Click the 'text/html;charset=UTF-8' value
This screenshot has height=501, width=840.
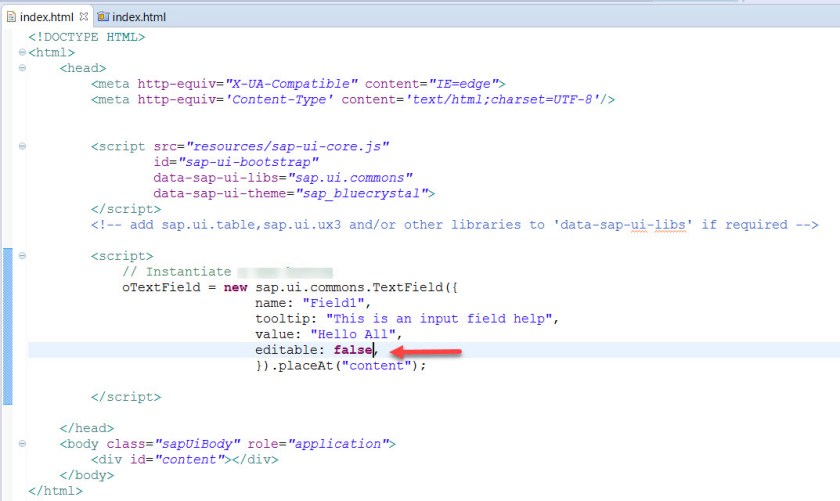[x=502, y=100]
